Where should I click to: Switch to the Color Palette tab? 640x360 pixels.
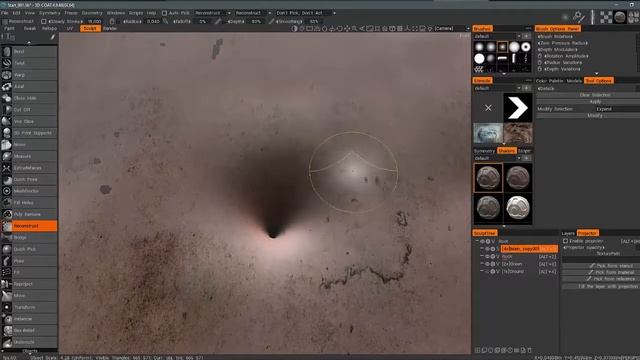coord(549,81)
